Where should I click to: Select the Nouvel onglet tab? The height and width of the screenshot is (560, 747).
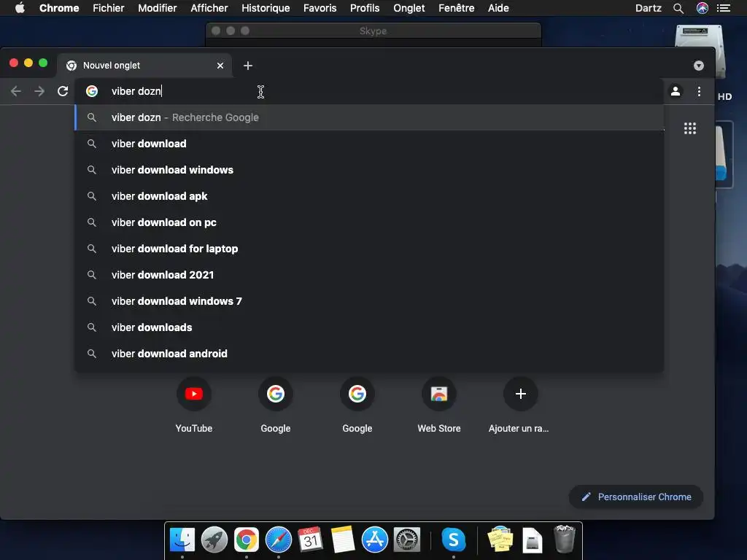(x=144, y=66)
